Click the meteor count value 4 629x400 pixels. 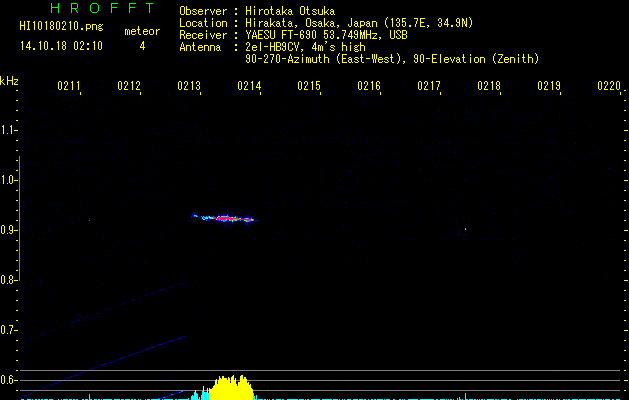[x=142, y=46]
